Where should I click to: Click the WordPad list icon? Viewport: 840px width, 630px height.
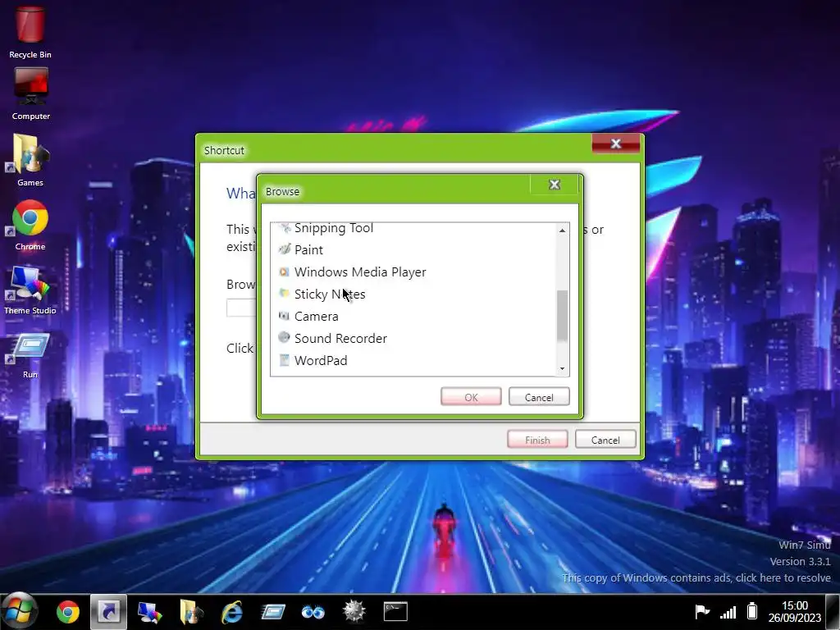coord(285,360)
